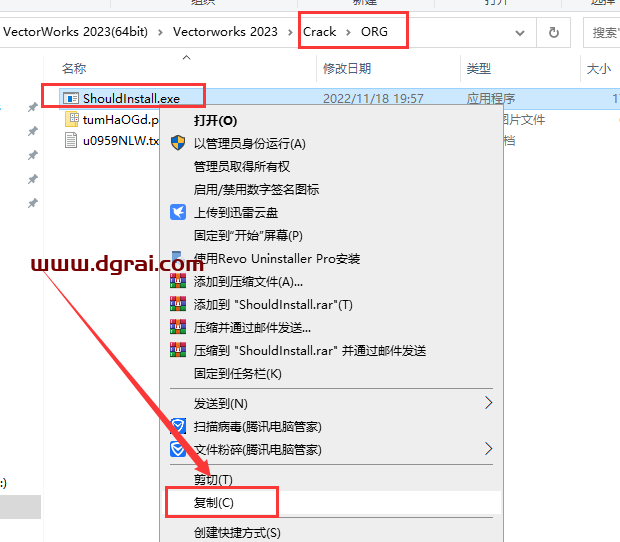The width and height of the screenshot is (620, 542).
Task: Focus the 搜索 search box
Action: [601, 32]
